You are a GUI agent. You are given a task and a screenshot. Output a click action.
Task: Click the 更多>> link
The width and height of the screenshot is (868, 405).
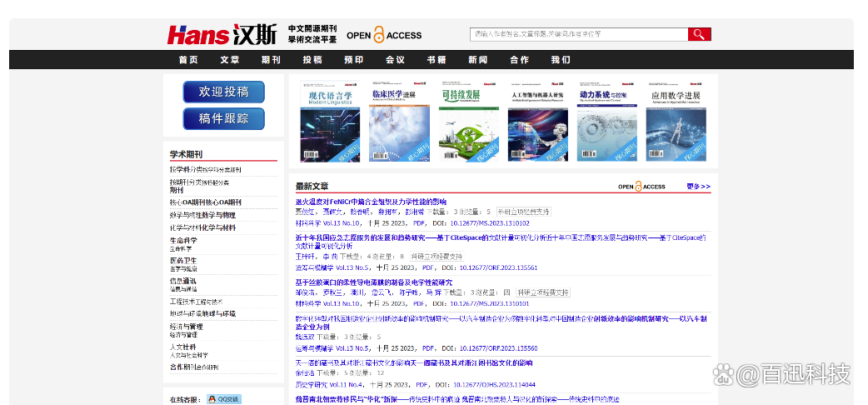(699, 187)
